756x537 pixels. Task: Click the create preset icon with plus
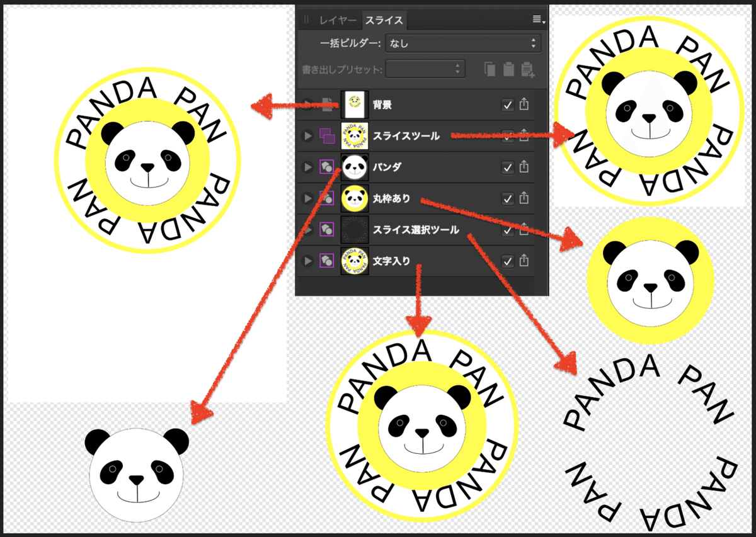[x=528, y=69]
